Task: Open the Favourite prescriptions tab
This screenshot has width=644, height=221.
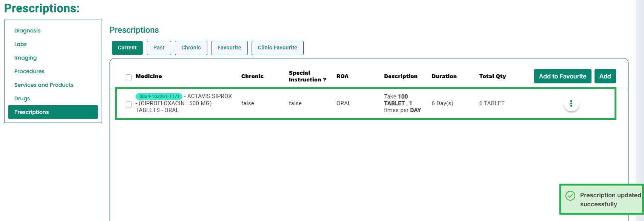Action: tap(229, 48)
